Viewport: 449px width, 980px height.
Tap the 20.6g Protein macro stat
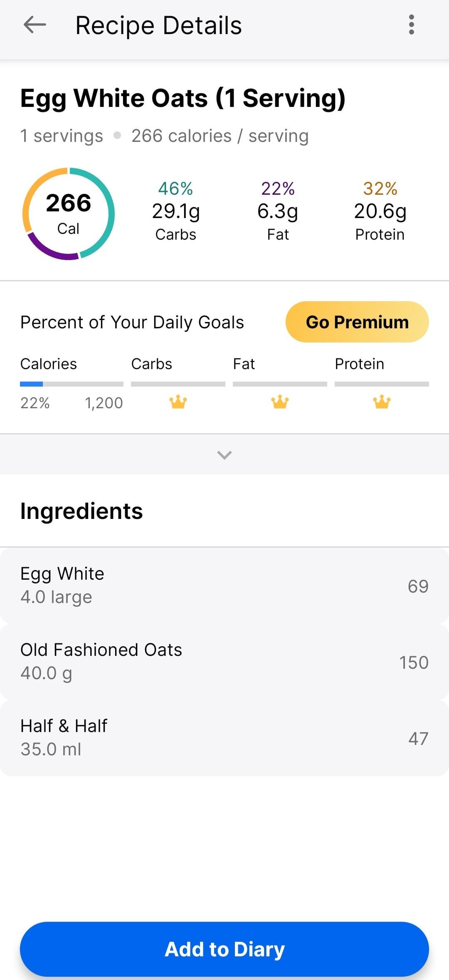[380, 211]
